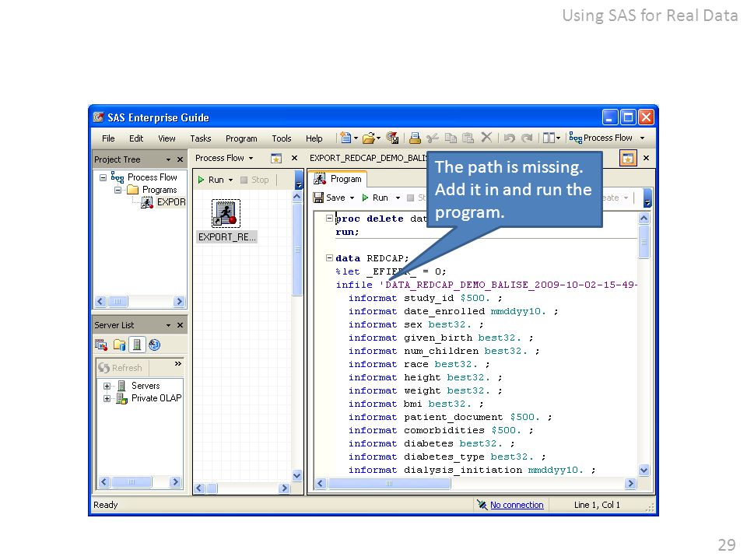Click the SAS Enterprise Guide title bar icon
Screen dimensions: 747x560
[x=99, y=117]
